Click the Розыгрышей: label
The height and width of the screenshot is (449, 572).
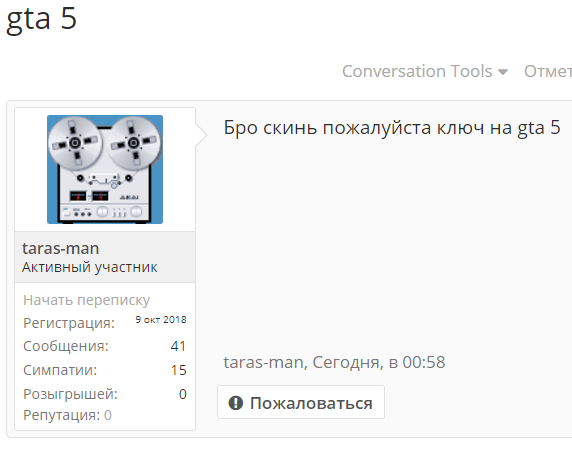[x=70, y=394]
